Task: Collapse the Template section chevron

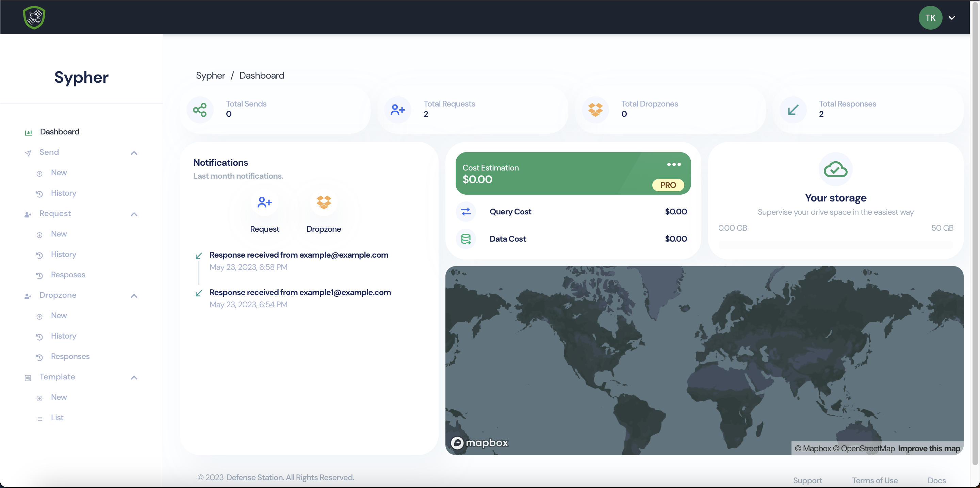Action: pos(134,378)
